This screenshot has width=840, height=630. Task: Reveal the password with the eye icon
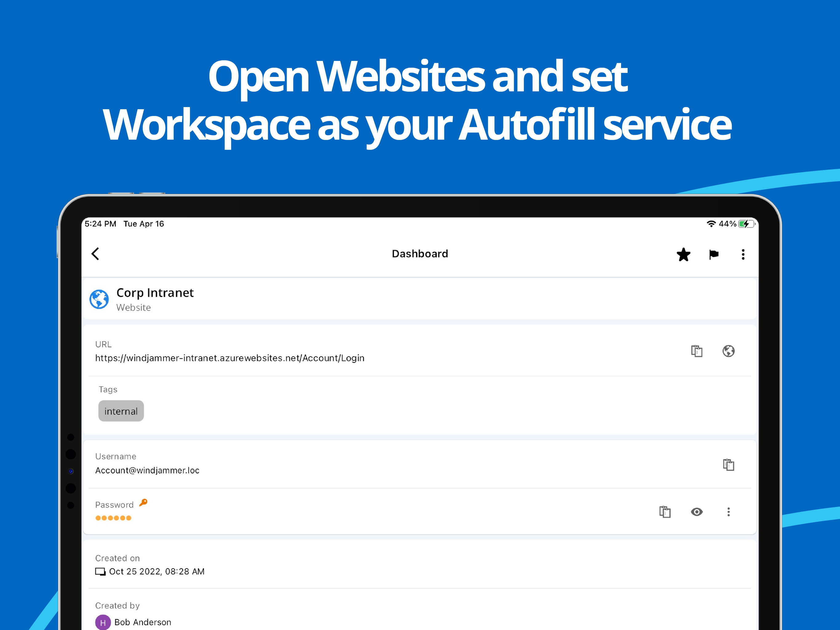coord(696,512)
